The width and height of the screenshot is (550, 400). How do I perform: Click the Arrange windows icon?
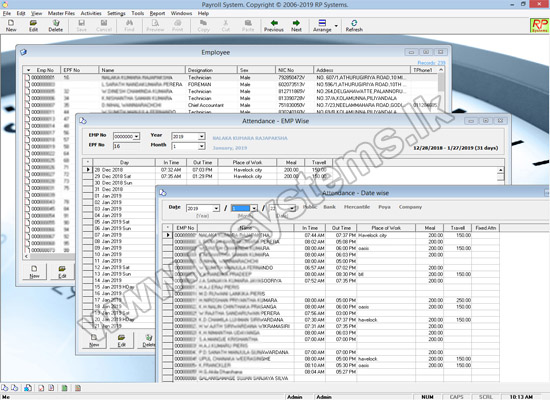click(x=322, y=23)
